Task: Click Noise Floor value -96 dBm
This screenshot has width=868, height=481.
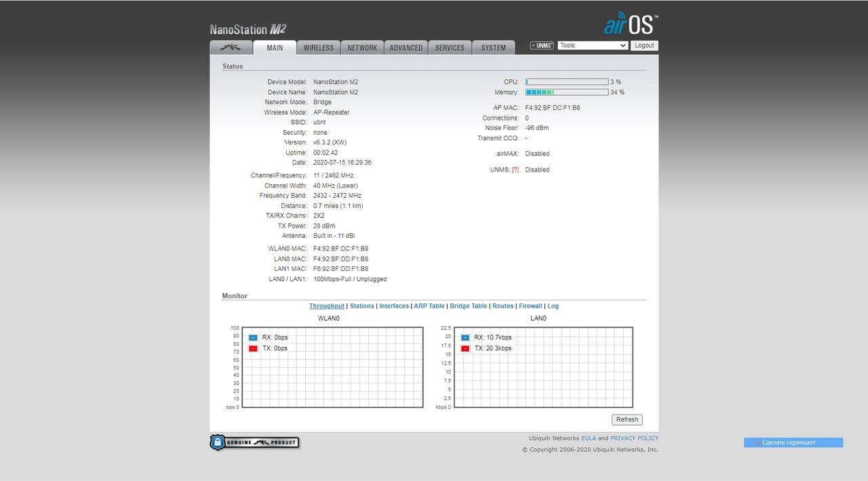Action: click(x=537, y=128)
